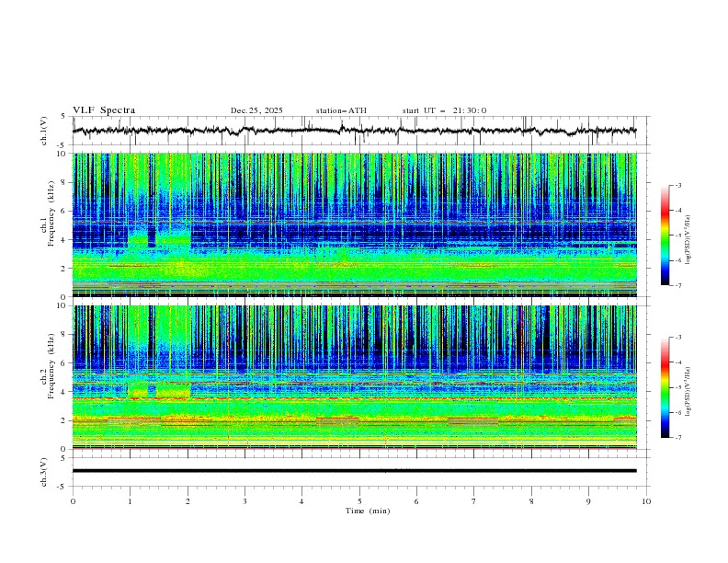Click the ch.2 spectrogram color scale bar

click(665, 387)
